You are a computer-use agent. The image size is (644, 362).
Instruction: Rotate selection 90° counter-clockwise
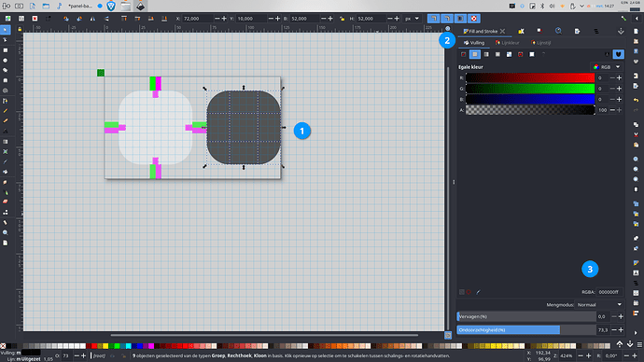(x=65, y=19)
